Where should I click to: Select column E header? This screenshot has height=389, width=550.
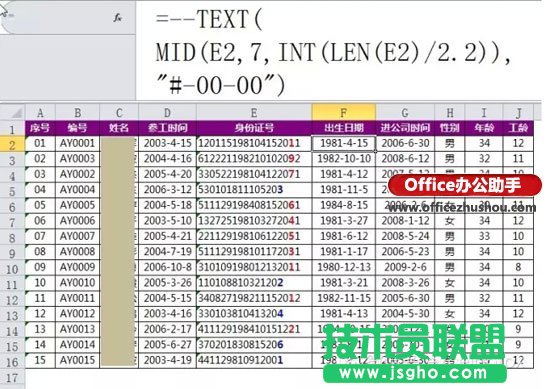(x=254, y=113)
